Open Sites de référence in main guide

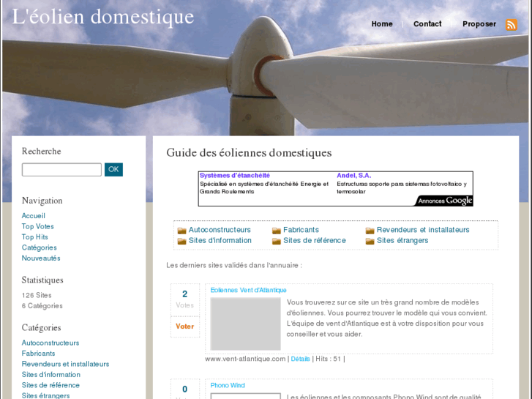point(315,240)
